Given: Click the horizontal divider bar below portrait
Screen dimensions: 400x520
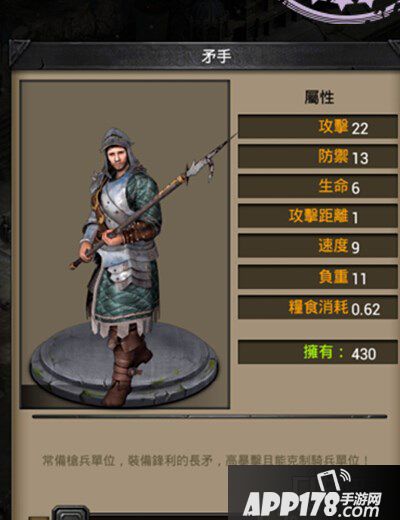Looking at the screenshot, I should [210, 416].
